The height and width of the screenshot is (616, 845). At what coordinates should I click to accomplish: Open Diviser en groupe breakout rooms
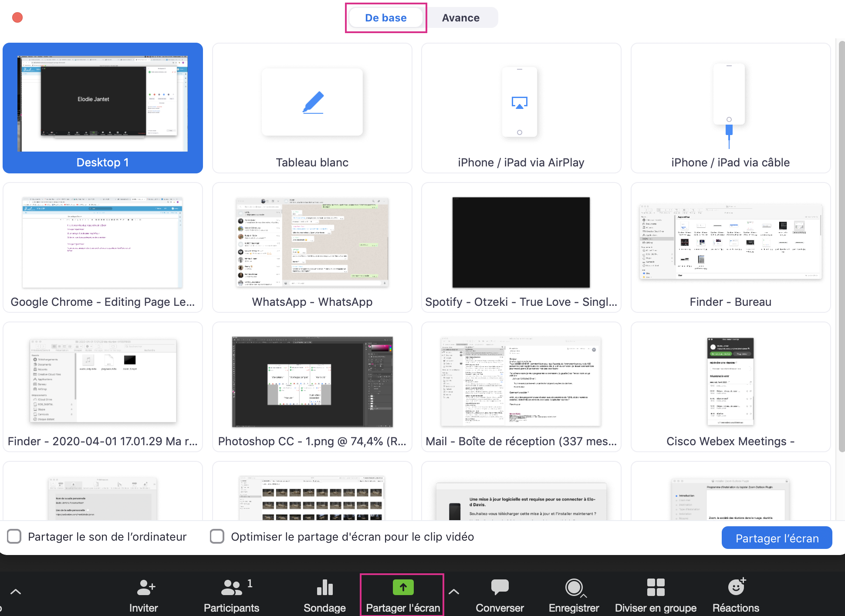[656, 588]
